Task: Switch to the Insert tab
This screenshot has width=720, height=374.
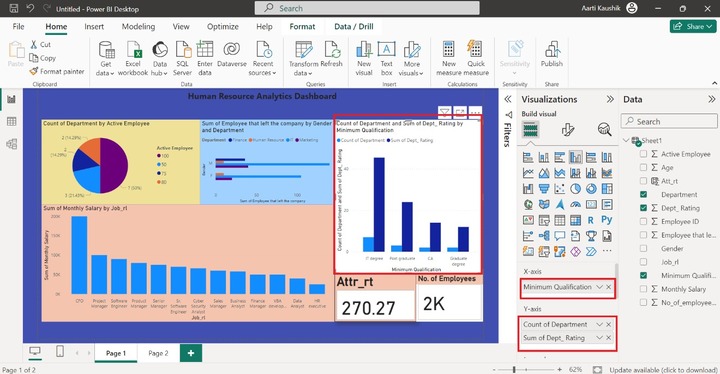Action: [94, 27]
